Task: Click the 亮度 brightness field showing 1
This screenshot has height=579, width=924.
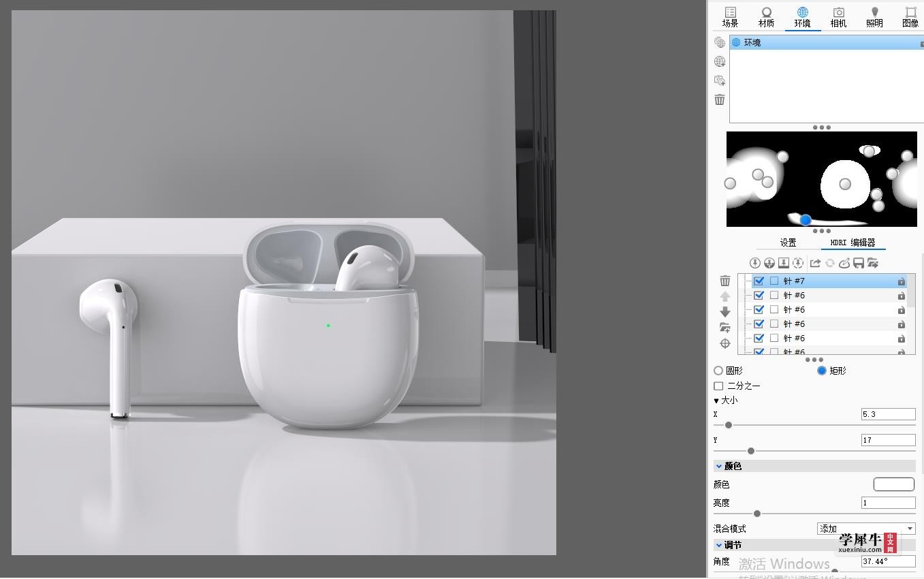Action: [888, 503]
